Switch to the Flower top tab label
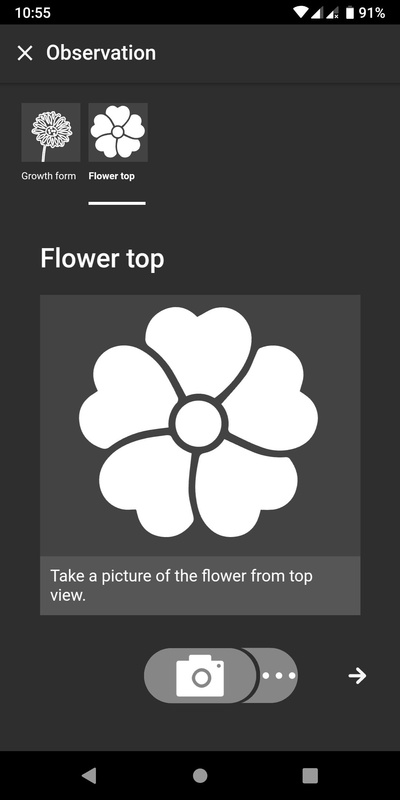The width and height of the screenshot is (400, 800). pyautogui.click(x=112, y=176)
